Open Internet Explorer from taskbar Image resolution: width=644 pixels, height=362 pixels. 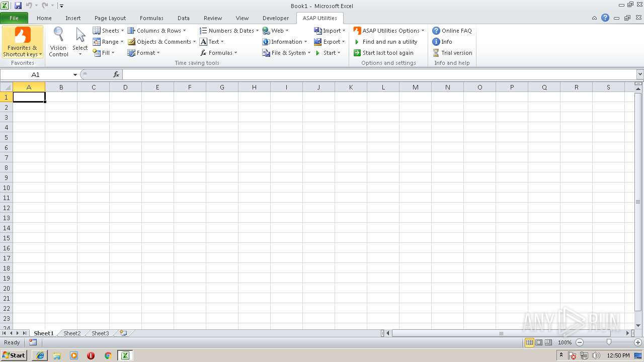click(40, 355)
